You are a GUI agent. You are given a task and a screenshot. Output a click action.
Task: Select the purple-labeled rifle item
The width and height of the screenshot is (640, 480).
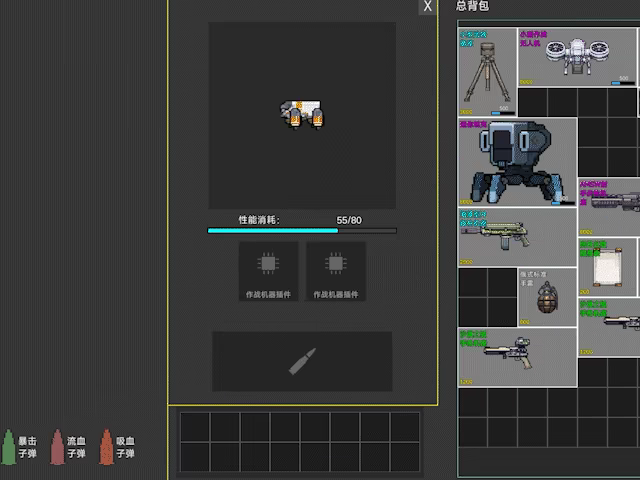pos(609,207)
